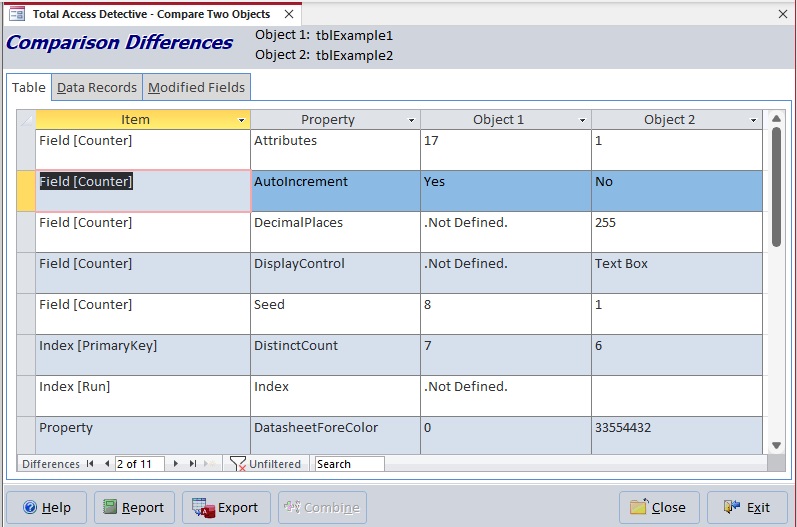Click the vertical scrollbar thumb
797x527 pixels.
[776, 187]
